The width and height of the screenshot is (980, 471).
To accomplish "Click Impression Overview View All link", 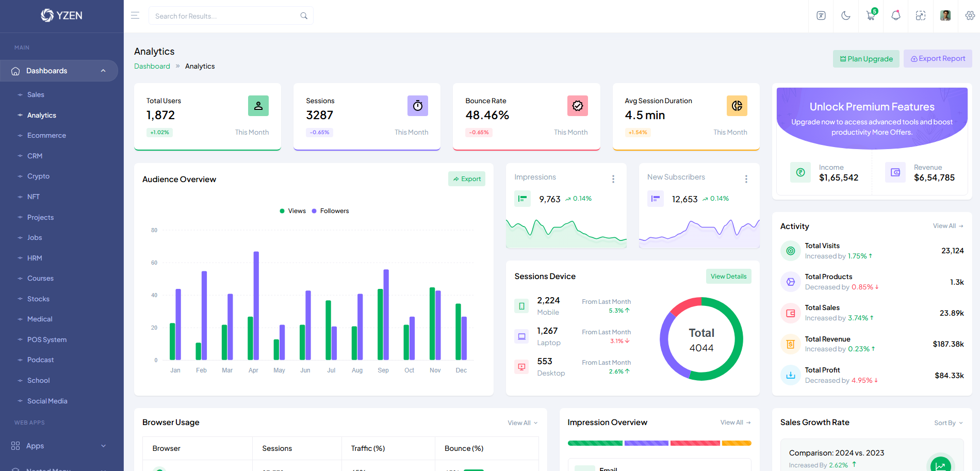I will 736,423.
